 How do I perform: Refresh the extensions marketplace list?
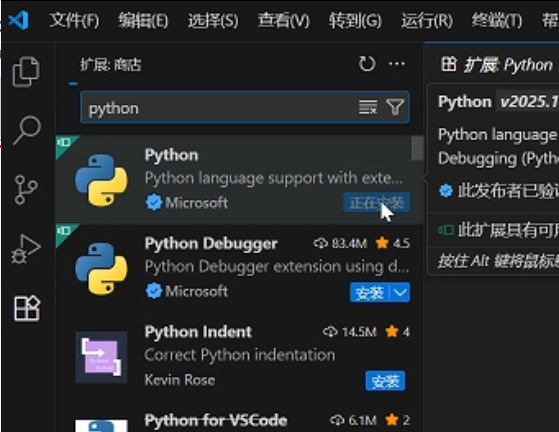(367, 64)
